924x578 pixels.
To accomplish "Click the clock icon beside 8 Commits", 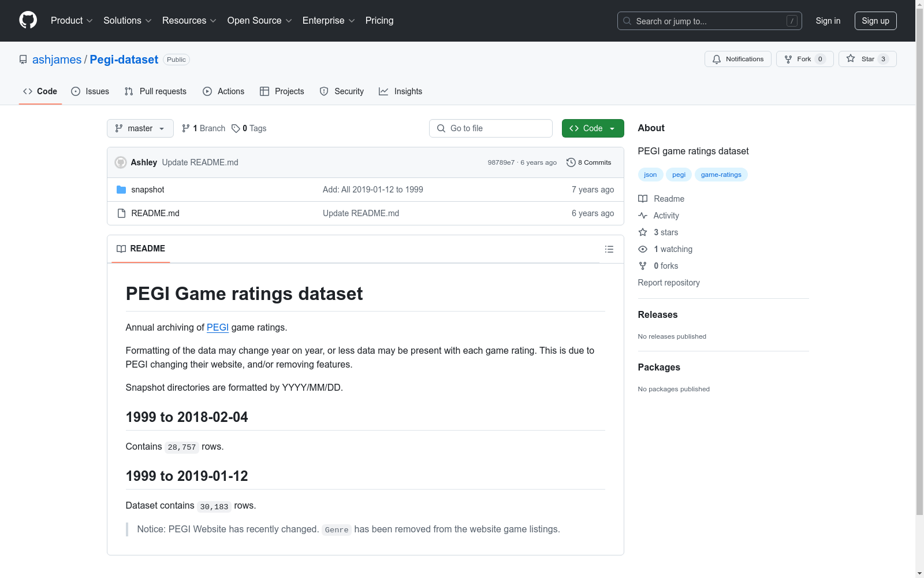I will pos(571,162).
